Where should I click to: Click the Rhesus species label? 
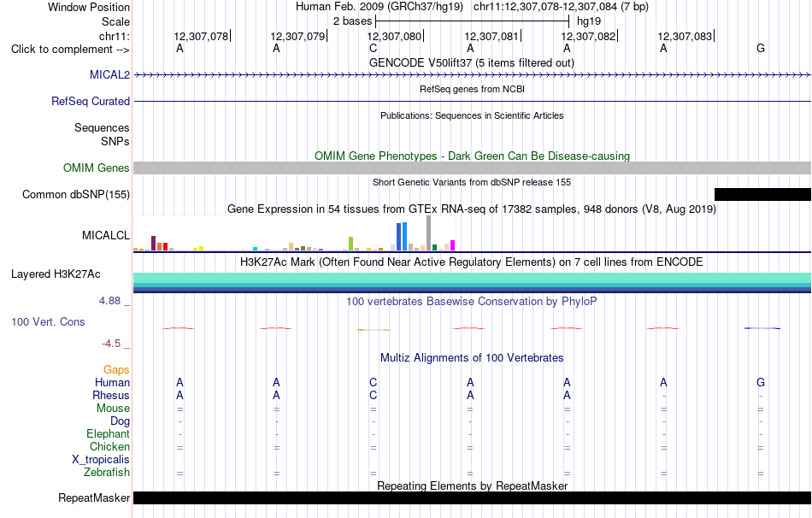111,395
